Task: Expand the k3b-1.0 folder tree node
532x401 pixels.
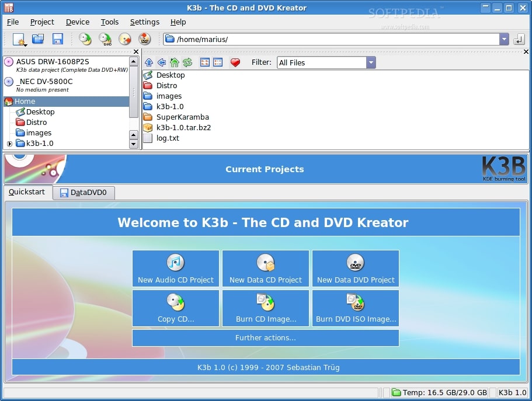Action: [x=9, y=144]
